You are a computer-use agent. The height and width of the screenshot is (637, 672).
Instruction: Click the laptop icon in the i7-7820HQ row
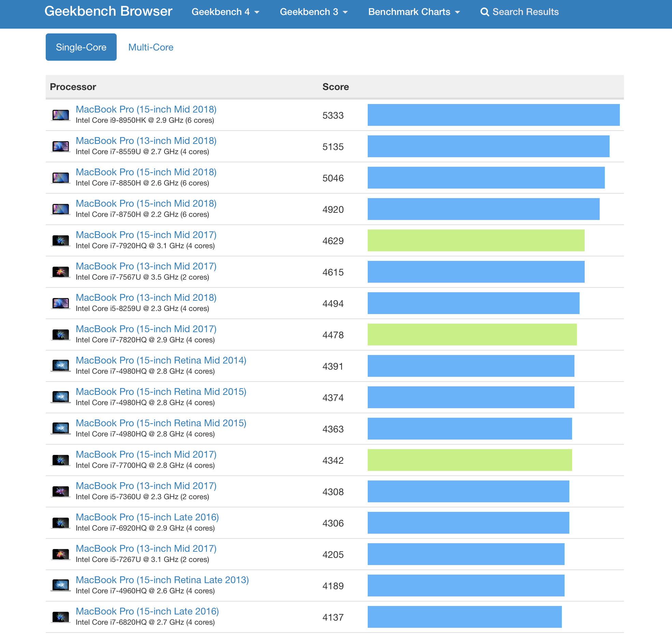(61, 335)
